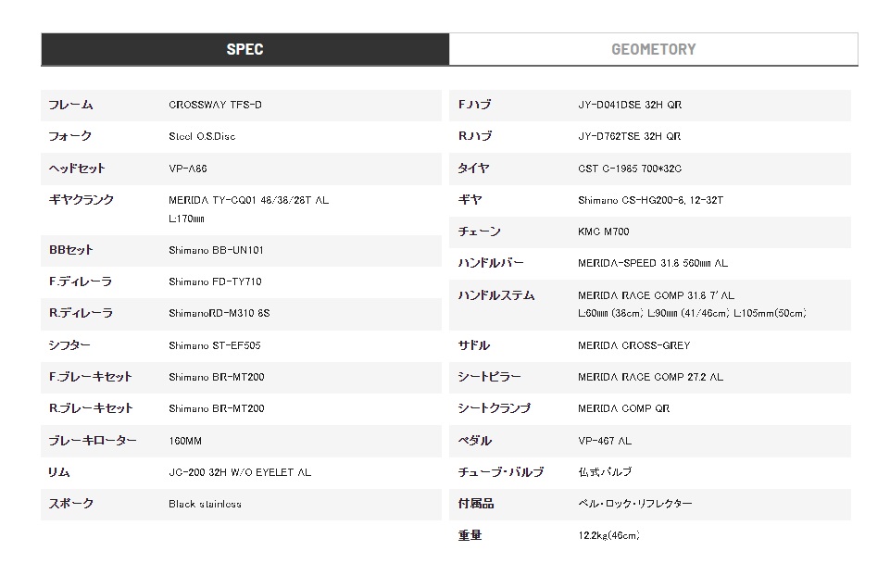Click the ハンドルステム label
This screenshot has height=588, width=890.
pos(496,295)
